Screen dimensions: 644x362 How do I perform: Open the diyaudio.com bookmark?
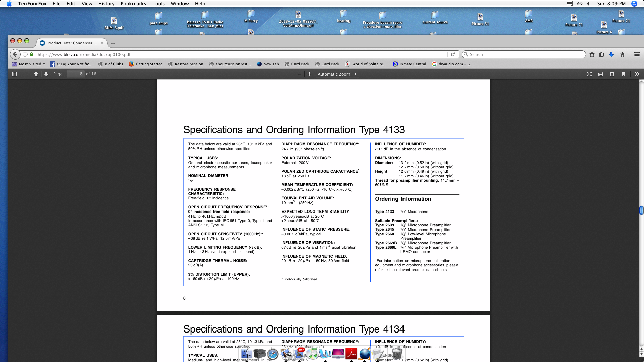coord(453,64)
